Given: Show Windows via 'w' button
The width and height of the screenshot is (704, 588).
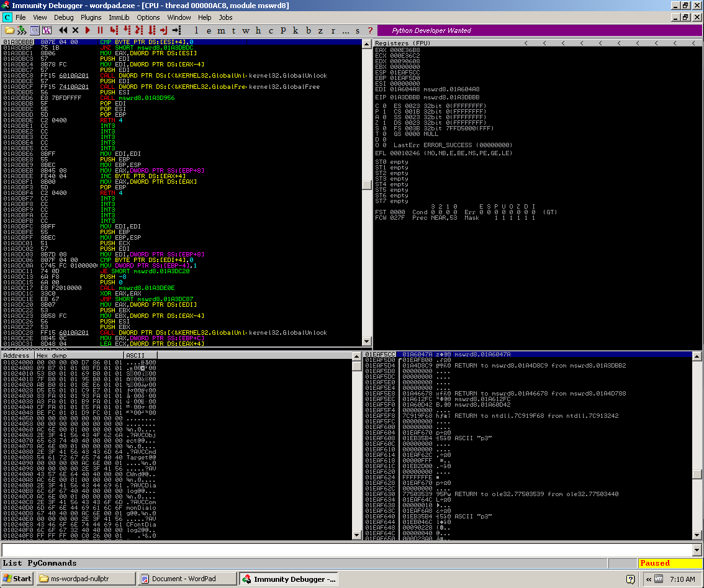Looking at the screenshot, I should click(246, 30).
